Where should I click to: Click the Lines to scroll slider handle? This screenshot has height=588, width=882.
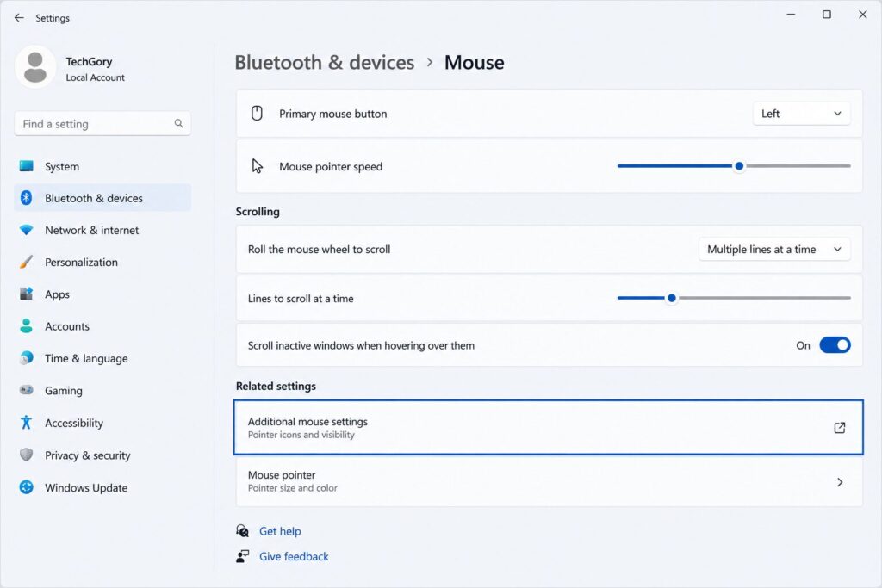pos(671,298)
